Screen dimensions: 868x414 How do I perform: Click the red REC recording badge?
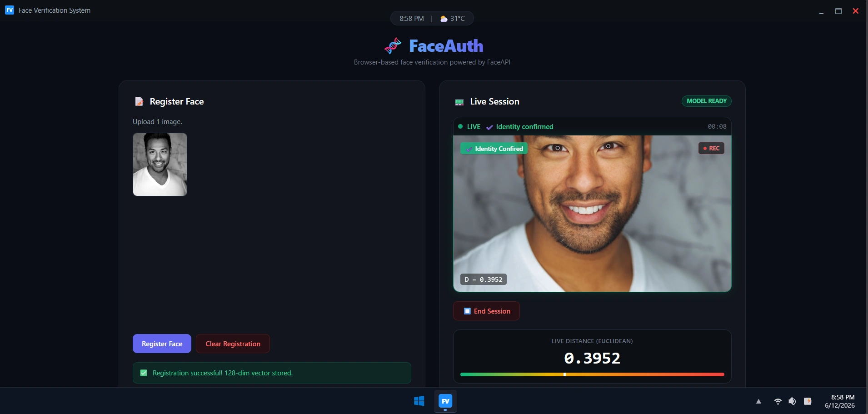tap(711, 148)
